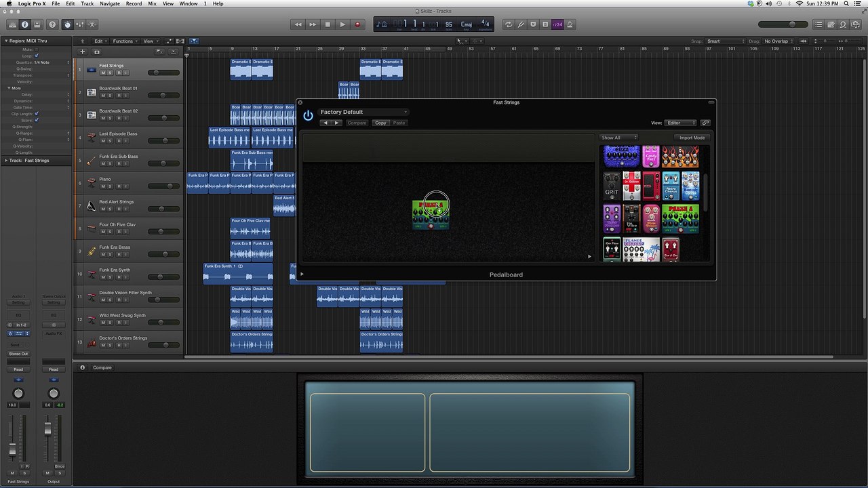Solo the Boardwalk Beat 01 track
Image resolution: width=868 pixels, height=488 pixels.
pyautogui.click(x=111, y=96)
